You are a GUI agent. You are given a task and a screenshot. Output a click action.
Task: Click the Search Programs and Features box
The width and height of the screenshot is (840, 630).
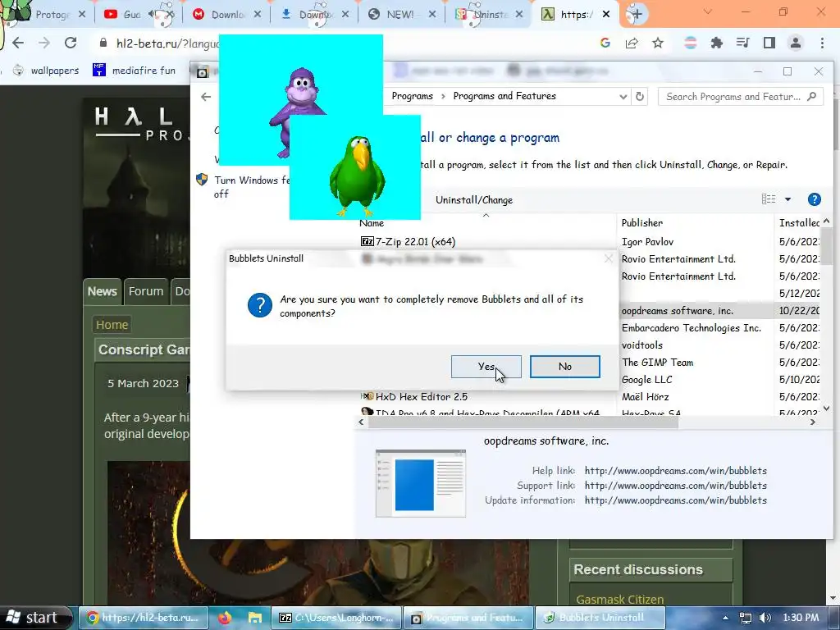pos(741,97)
